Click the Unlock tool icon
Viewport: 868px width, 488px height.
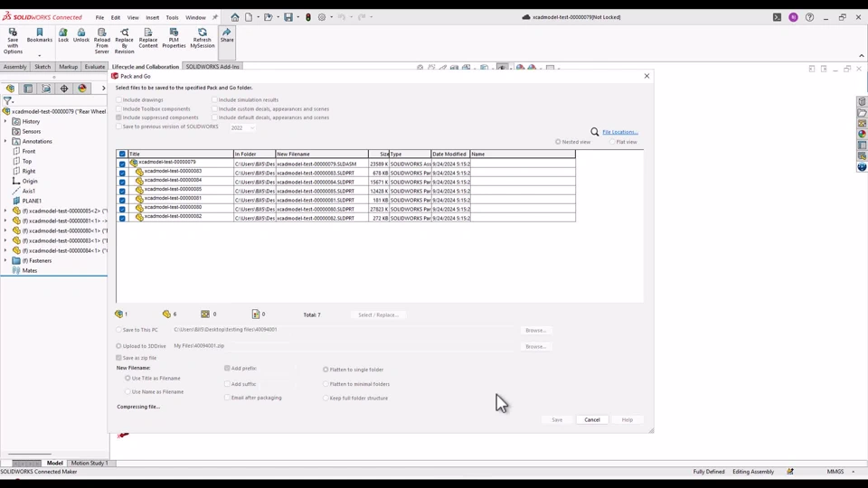[x=80, y=33]
